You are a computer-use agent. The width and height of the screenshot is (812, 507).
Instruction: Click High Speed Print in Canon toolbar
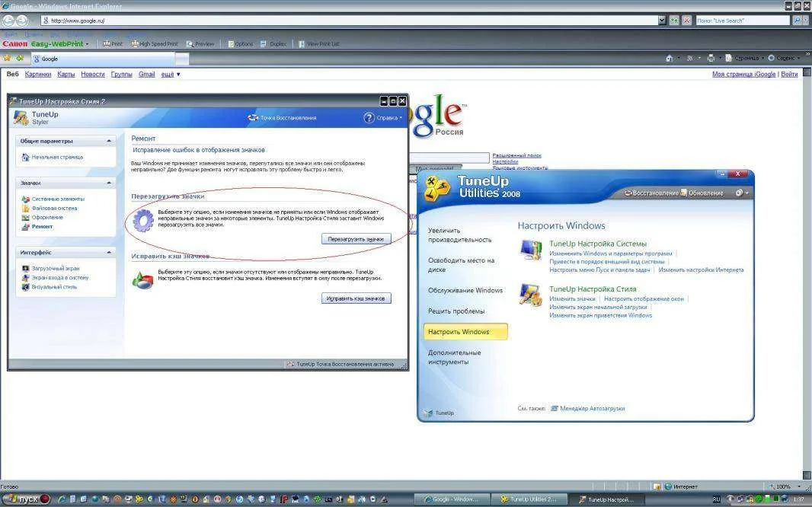point(155,44)
